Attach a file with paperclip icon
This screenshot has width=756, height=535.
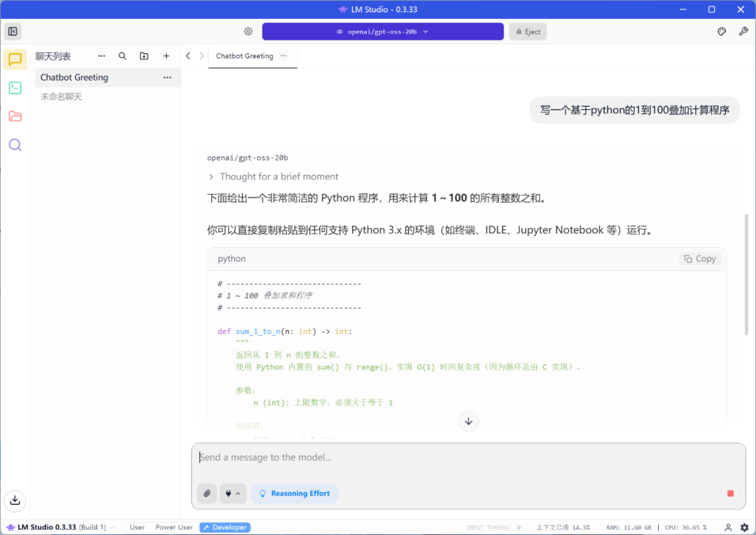206,494
